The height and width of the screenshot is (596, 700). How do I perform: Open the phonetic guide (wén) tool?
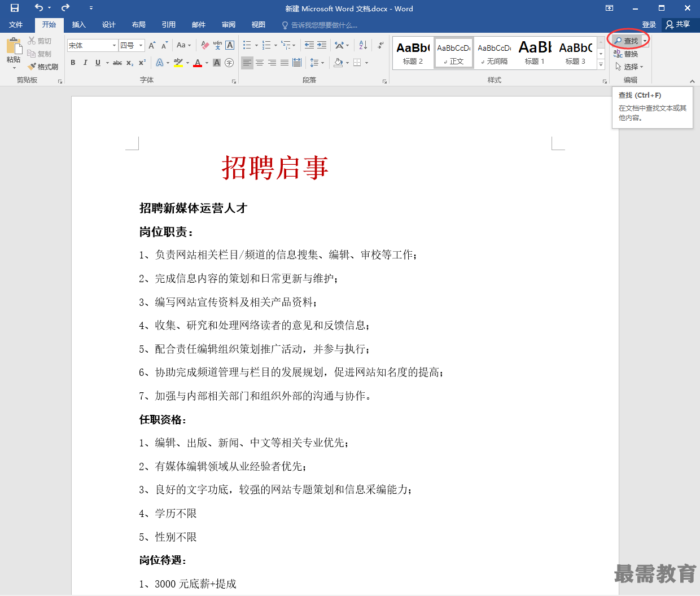(217, 45)
